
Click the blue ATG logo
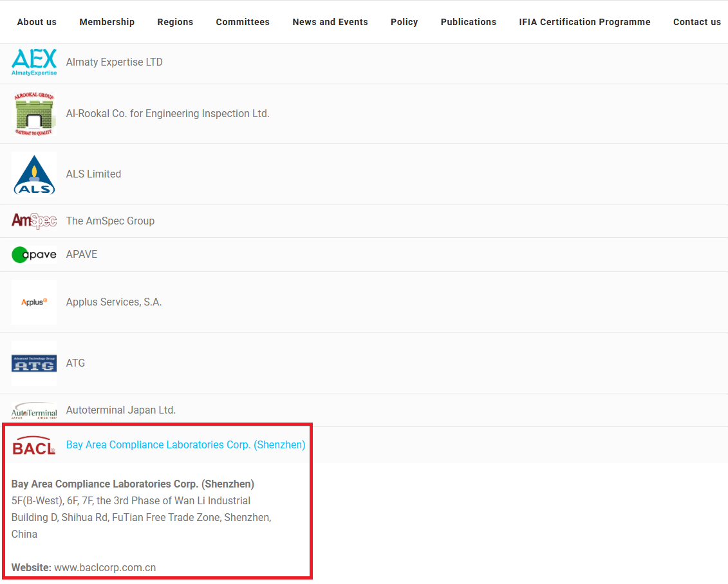(x=34, y=363)
